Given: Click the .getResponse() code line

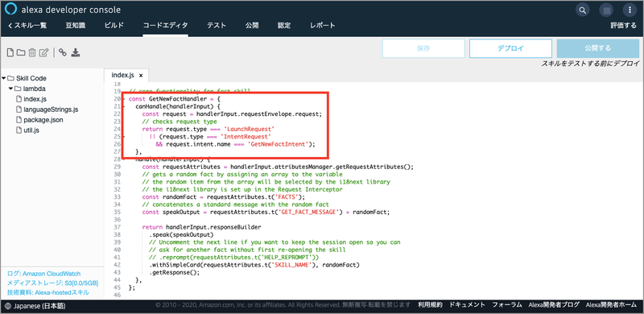Looking at the screenshot, I should (174, 272).
